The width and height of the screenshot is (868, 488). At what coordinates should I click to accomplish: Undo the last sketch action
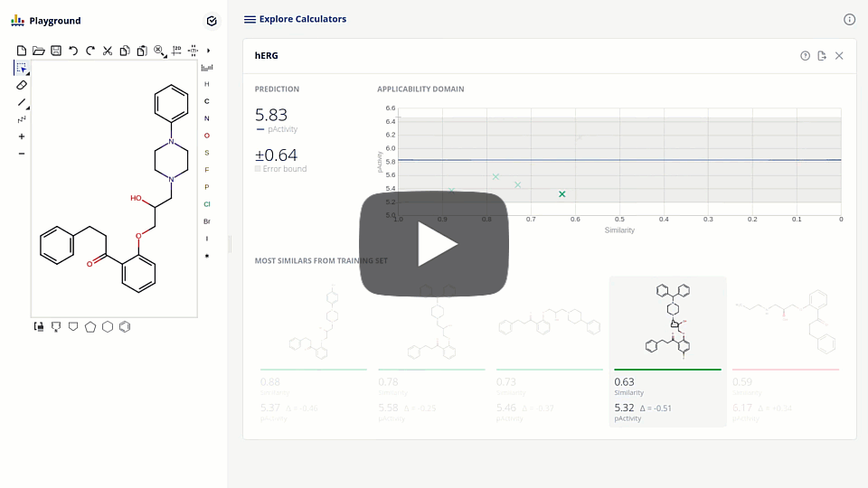click(x=73, y=51)
